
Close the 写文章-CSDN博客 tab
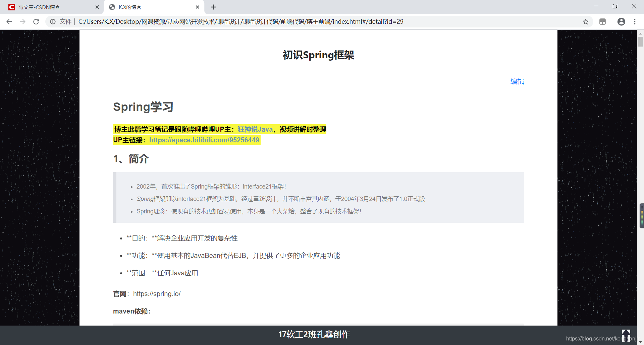(x=97, y=7)
